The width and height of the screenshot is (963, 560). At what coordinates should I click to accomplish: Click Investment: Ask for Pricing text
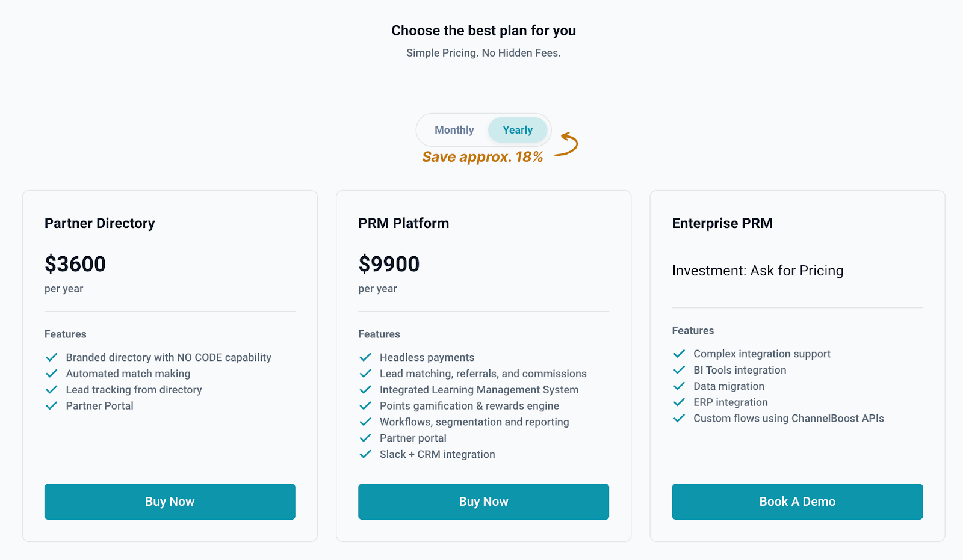click(757, 271)
